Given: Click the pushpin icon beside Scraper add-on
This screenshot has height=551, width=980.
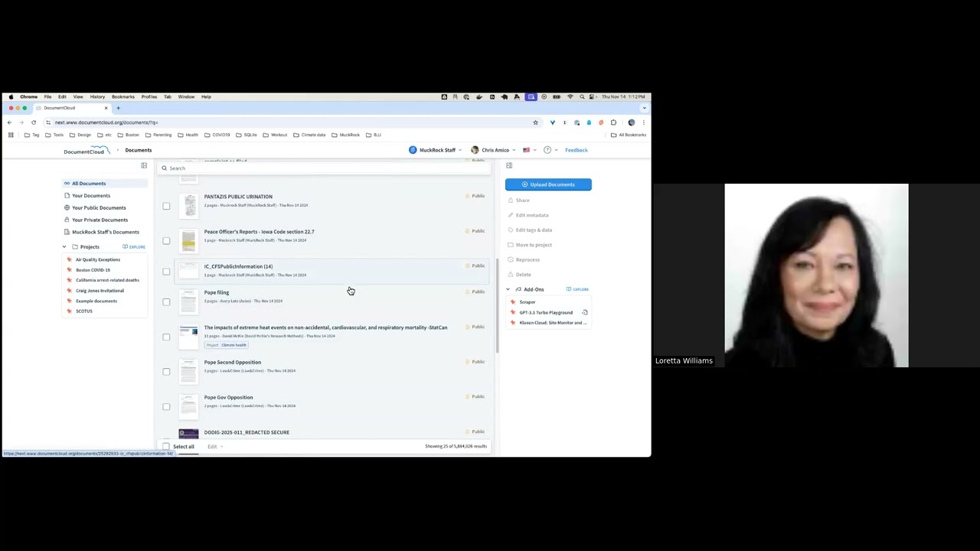Looking at the screenshot, I should click(x=513, y=302).
